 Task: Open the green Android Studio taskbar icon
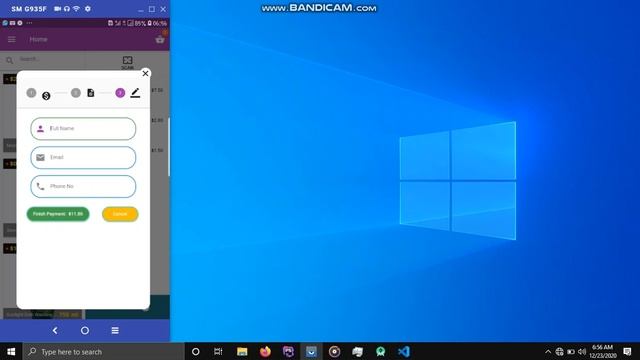pyautogui.click(x=381, y=351)
